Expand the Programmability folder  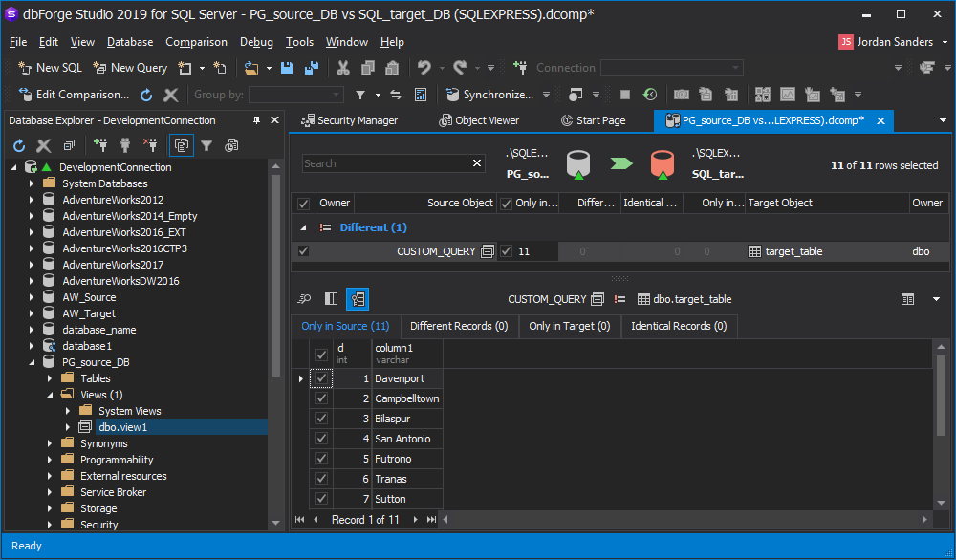coord(50,460)
